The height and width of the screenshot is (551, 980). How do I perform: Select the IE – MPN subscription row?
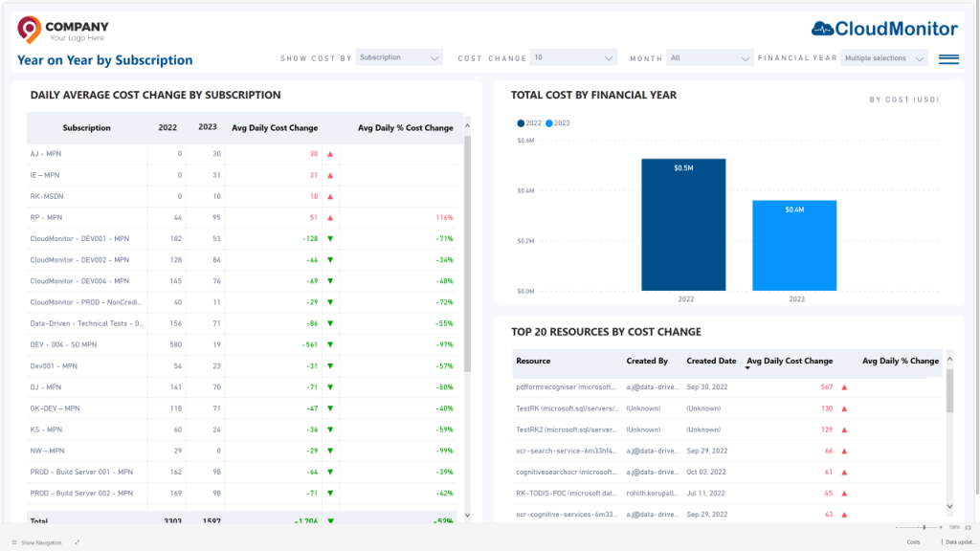tap(242, 175)
